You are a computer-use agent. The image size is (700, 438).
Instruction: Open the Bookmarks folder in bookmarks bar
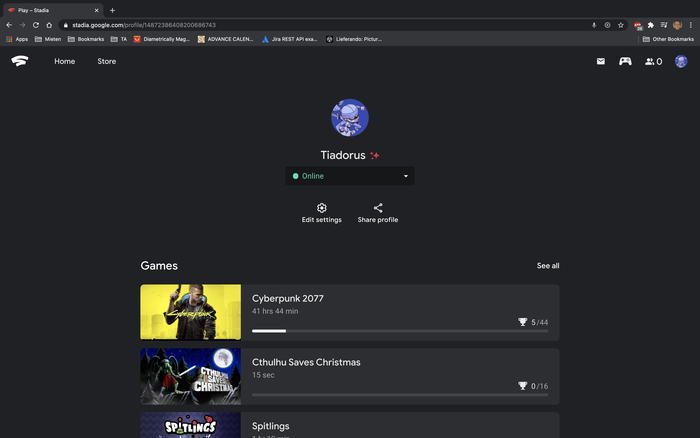86,39
